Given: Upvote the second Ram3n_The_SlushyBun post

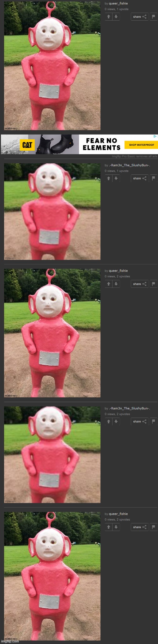Looking at the screenshot, I should pos(108,421).
